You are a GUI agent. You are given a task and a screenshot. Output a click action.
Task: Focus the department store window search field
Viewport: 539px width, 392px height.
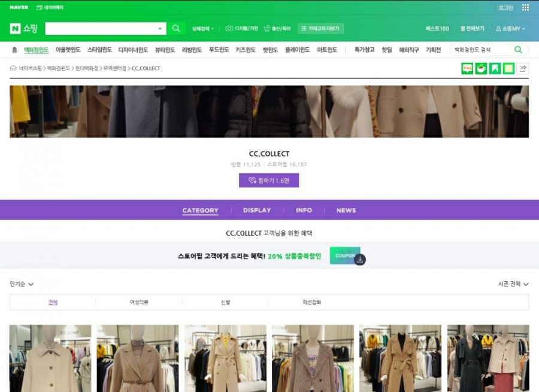tap(482, 50)
